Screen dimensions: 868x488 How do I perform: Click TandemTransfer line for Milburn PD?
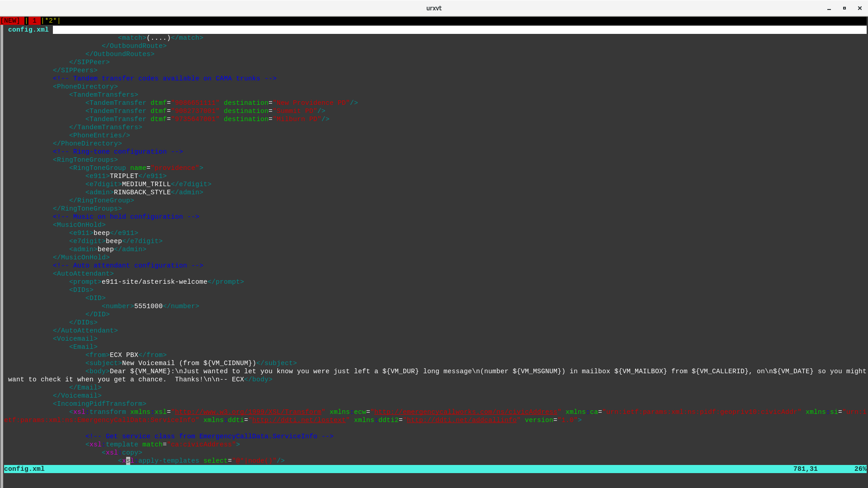click(x=208, y=119)
